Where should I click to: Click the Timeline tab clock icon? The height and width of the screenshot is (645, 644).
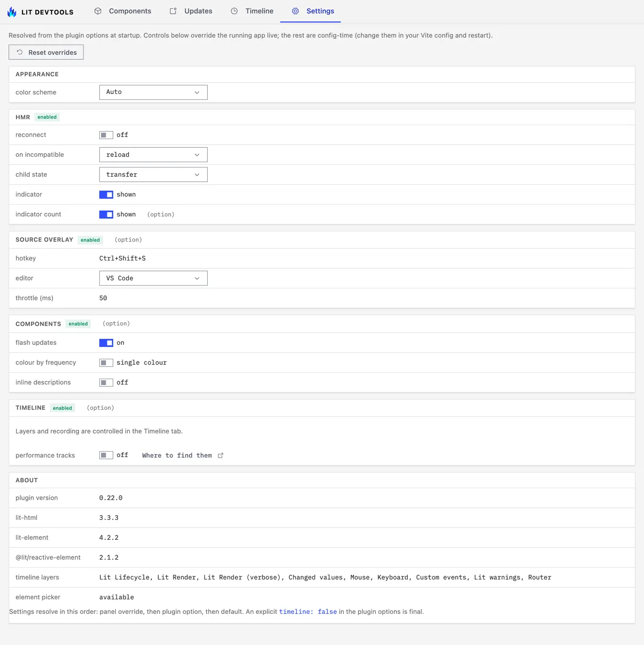click(x=235, y=11)
